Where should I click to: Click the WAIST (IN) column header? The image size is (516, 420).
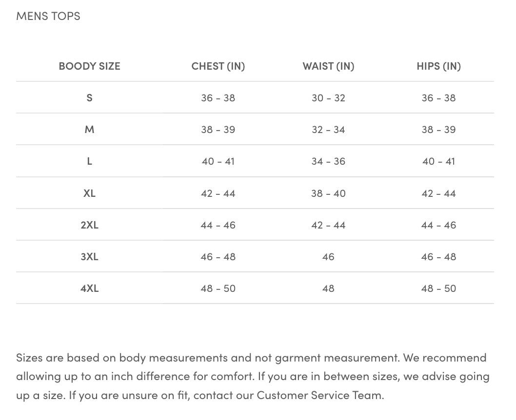tap(328, 66)
